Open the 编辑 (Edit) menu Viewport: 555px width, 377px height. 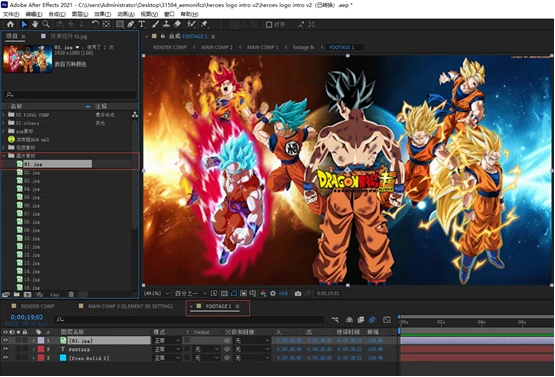[34, 14]
